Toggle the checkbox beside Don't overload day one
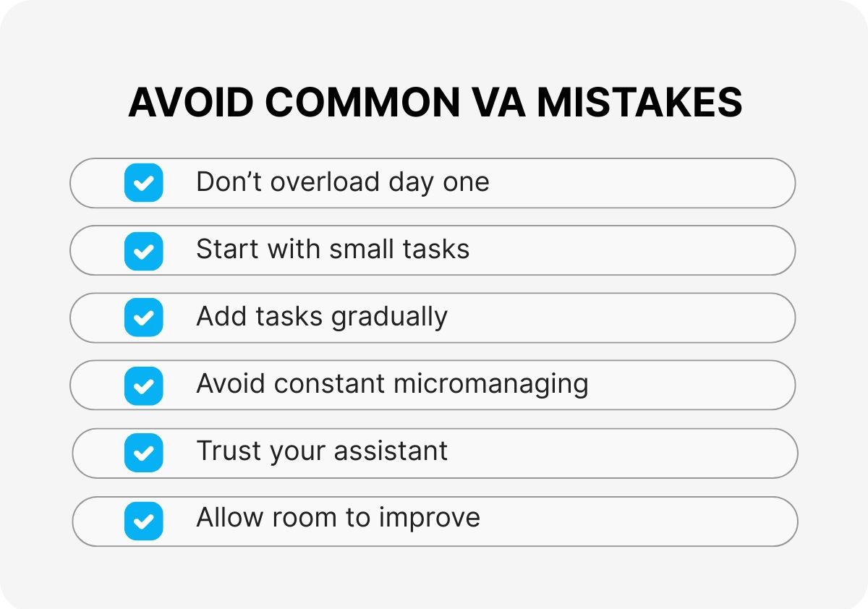This screenshot has width=868, height=609. pyautogui.click(x=143, y=183)
